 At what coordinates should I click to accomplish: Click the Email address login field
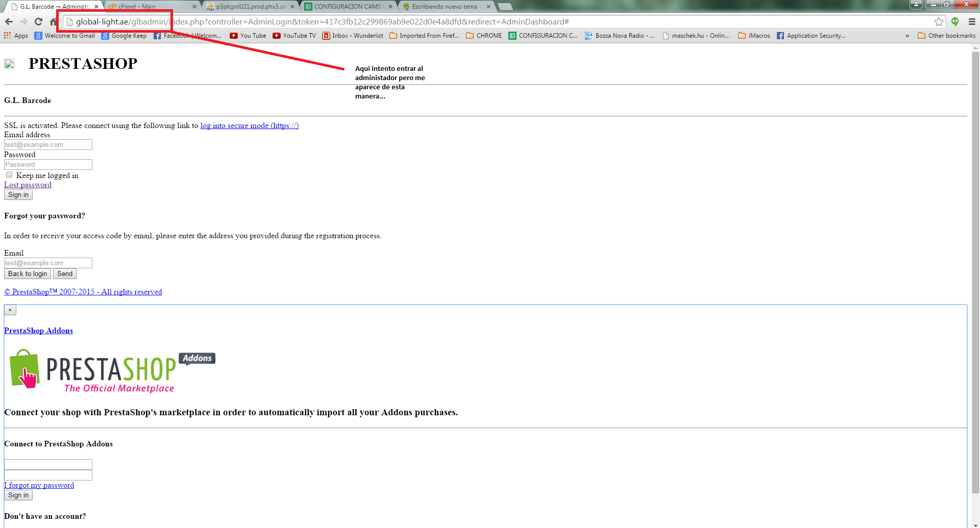48,145
